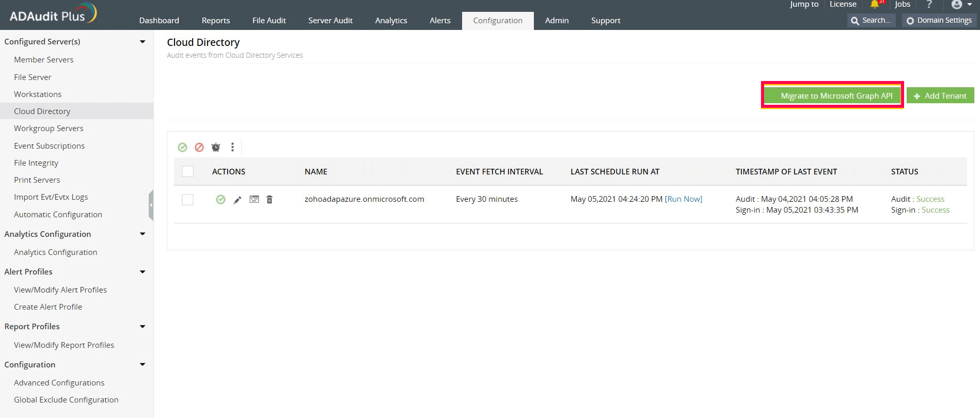Screen dimensions: 980x418
Task: Select the Configuration tab
Action: click(x=498, y=21)
